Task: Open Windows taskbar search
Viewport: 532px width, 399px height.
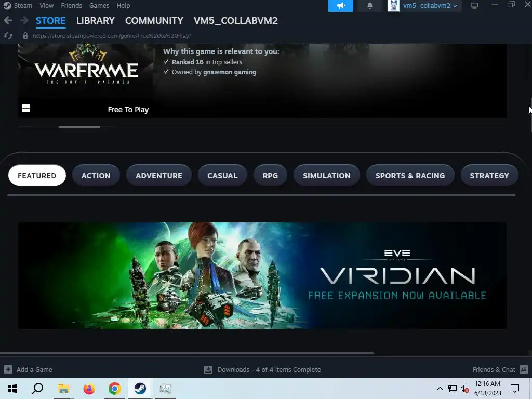Action: coord(37,389)
